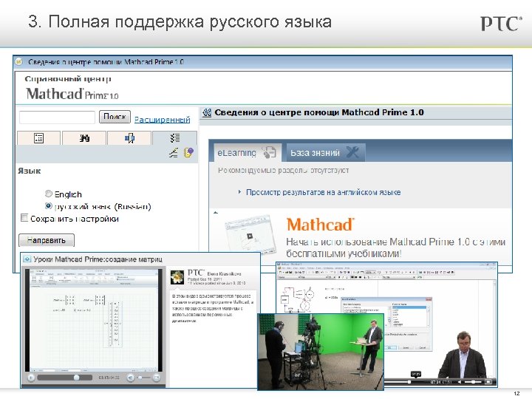Click the Язык section heading

pos(29,171)
